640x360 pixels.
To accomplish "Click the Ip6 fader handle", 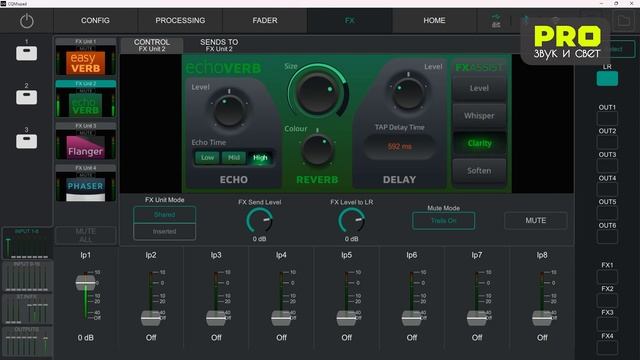I will click(412, 318).
